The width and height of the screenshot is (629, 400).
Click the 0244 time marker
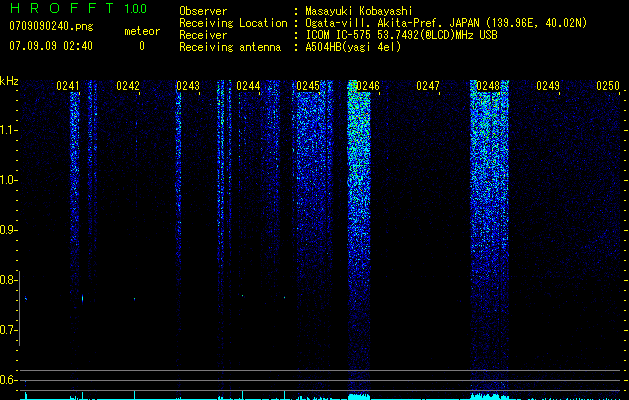pyautogui.click(x=248, y=86)
